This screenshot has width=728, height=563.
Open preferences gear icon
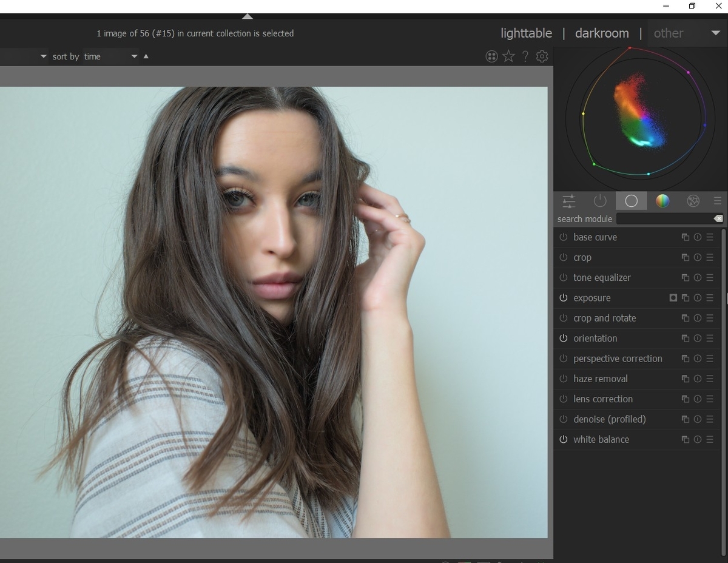(542, 56)
